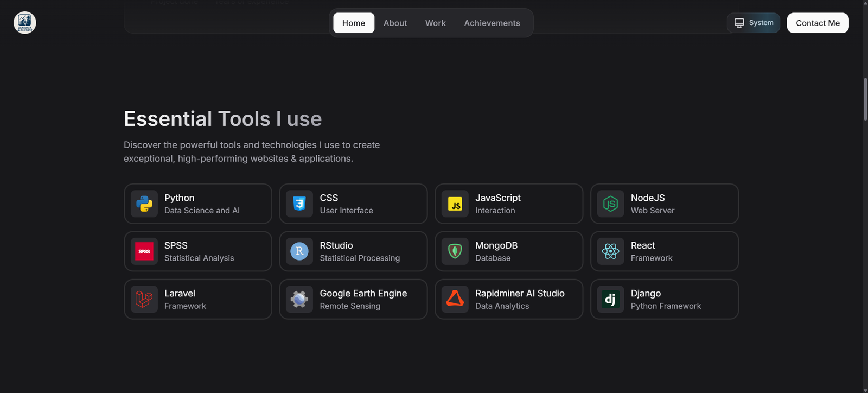This screenshot has width=868, height=393.
Task: Click the React atom icon
Action: (610, 251)
